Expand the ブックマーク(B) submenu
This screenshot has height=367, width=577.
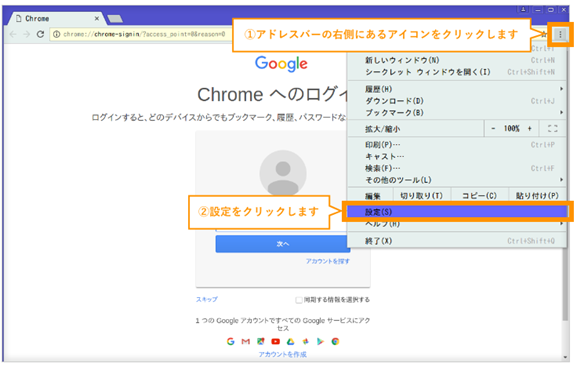tap(456, 112)
